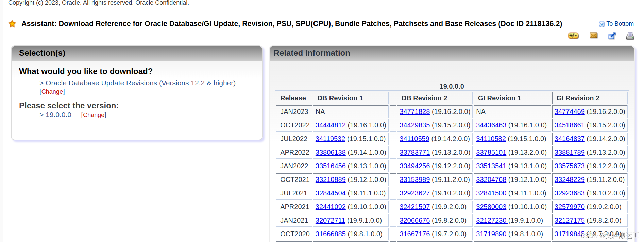644x242 pixels.
Task: Open patch 32421507 link
Action: 414,207
